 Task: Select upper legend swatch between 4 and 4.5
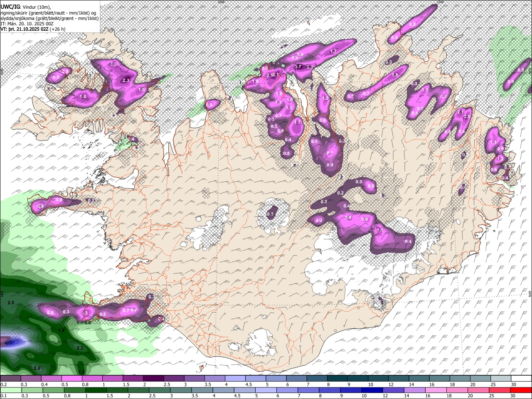coord(235,379)
